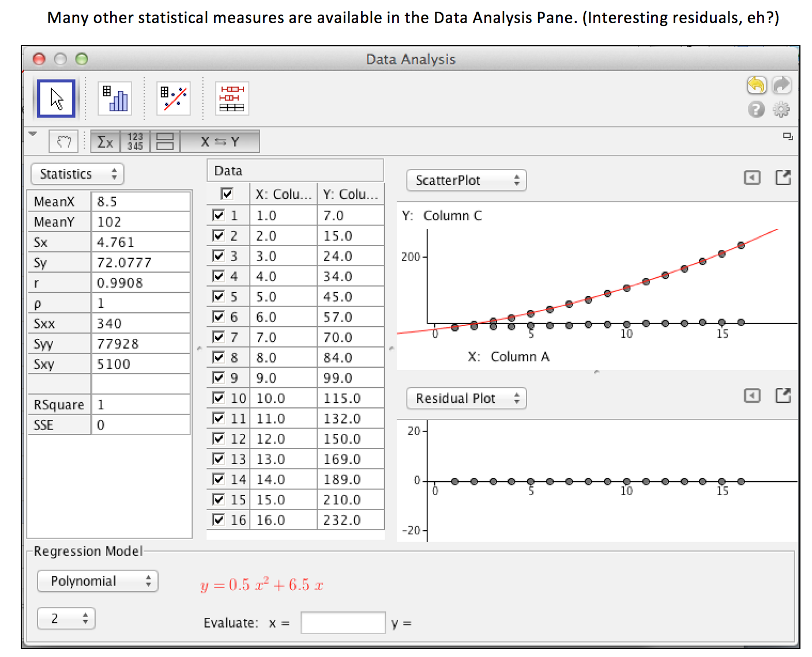Toggle the Show Statistics Σx button

[105, 142]
